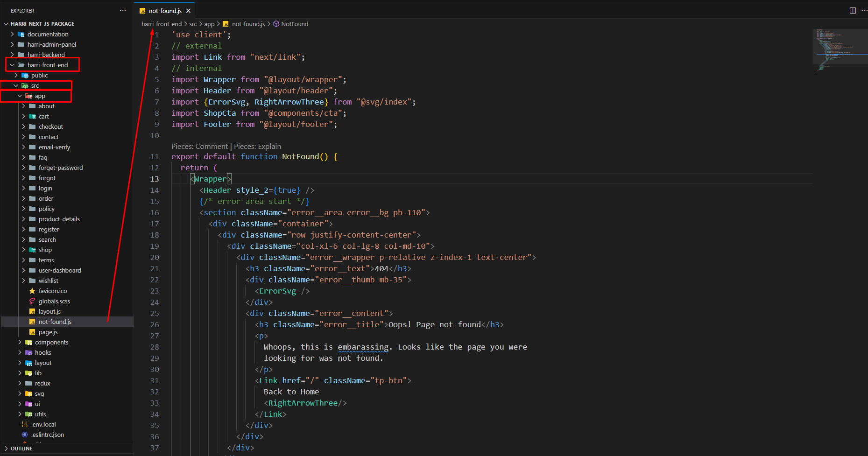Click the lib folder icon
Screen dimensions: 868x456
[28, 373]
